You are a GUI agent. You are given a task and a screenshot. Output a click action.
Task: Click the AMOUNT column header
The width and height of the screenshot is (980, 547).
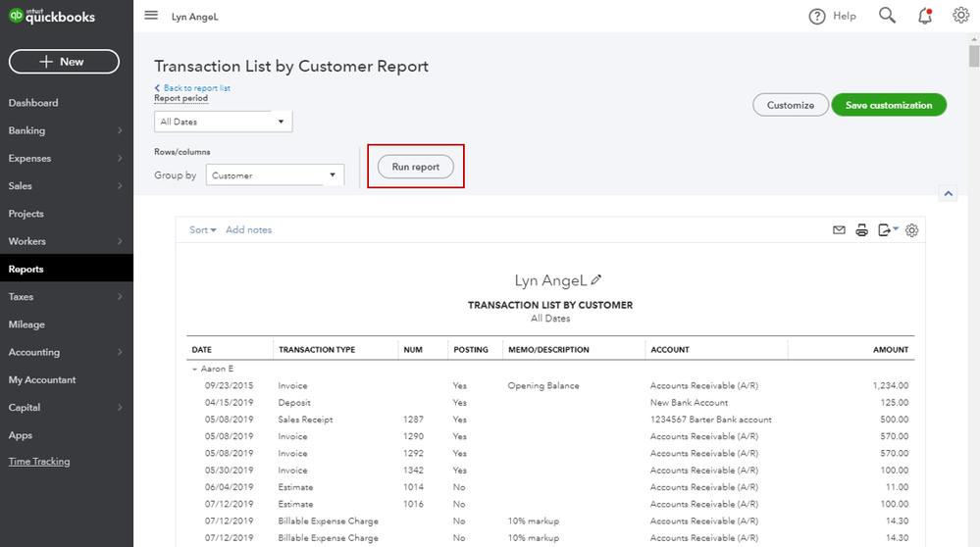[891, 350]
